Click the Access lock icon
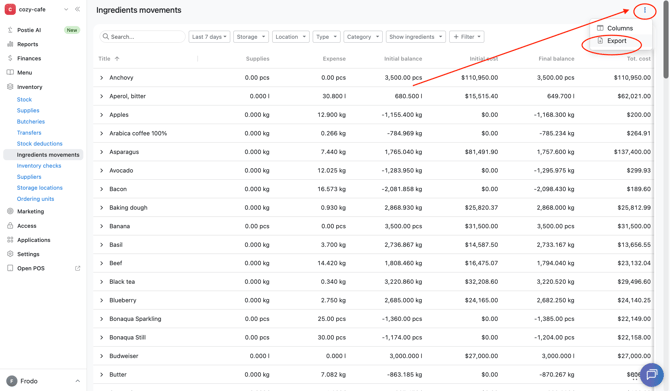Screen dimensions: 670x391 (10, 226)
